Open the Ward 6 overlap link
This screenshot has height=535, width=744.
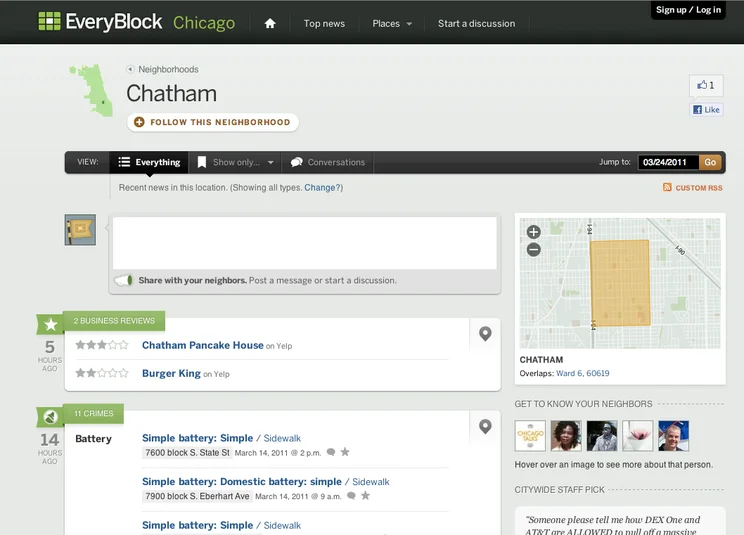(568, 373)
